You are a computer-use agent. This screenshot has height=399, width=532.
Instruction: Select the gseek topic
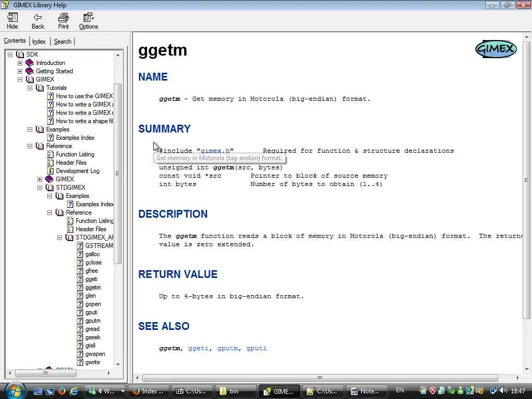92,337
